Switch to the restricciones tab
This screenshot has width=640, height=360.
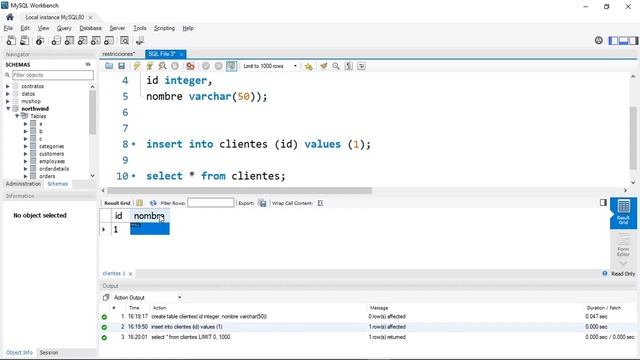[118, 54]
